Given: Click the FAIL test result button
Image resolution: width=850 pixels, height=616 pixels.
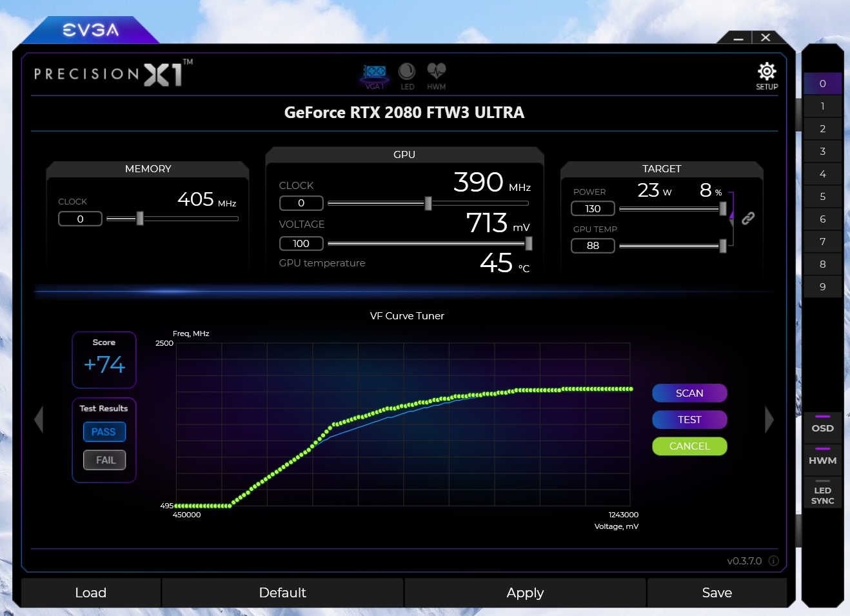Looking at the screenshot, I should click(104, 460).
